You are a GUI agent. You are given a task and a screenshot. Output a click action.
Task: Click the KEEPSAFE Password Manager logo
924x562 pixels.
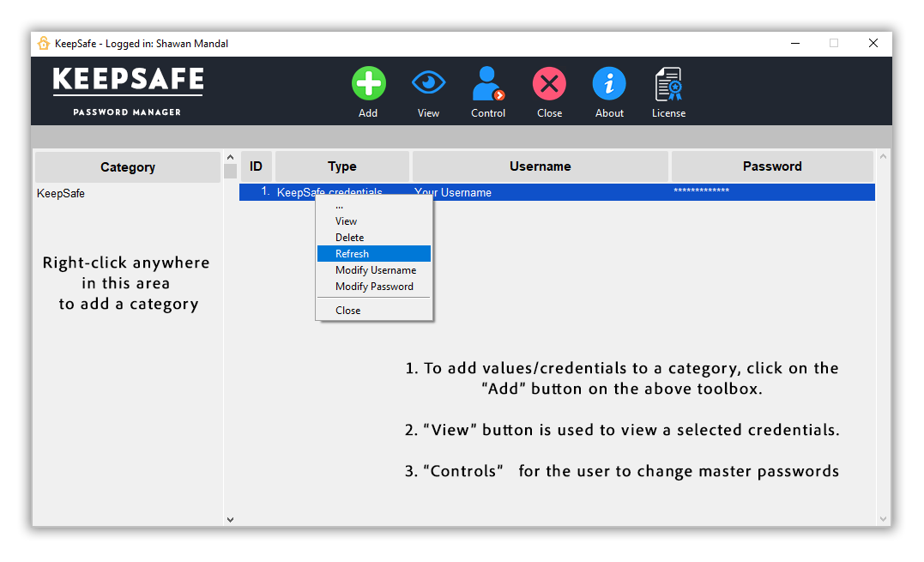128,91
